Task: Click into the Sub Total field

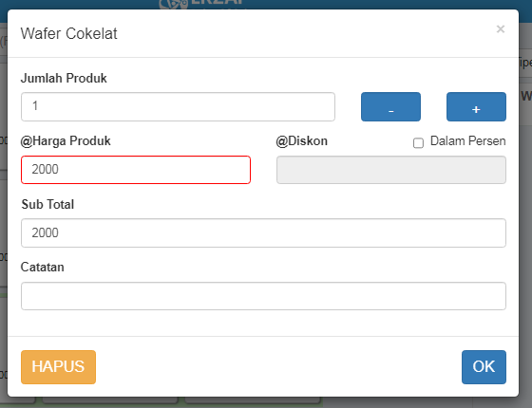Action: (264, 232)
